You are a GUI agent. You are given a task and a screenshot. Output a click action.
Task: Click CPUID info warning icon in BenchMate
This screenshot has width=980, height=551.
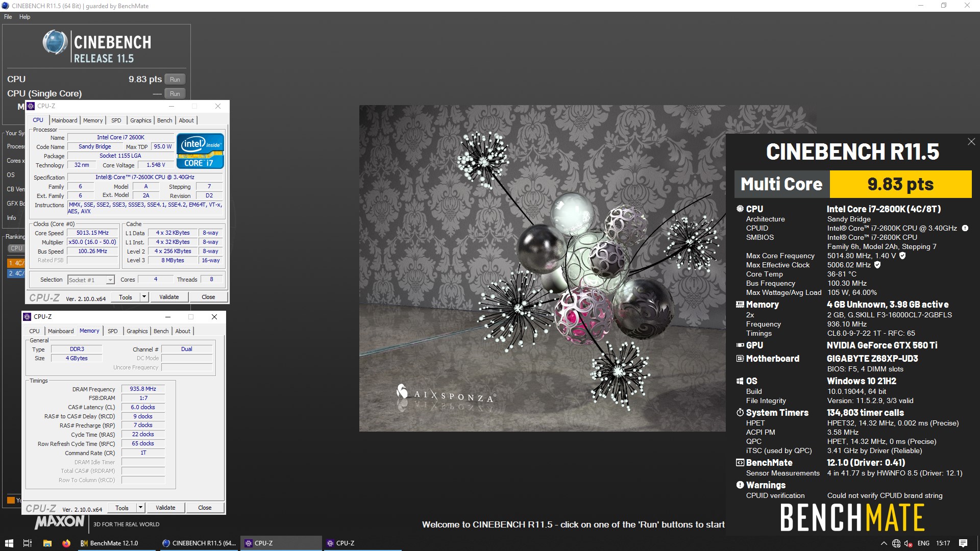[965, 228]
